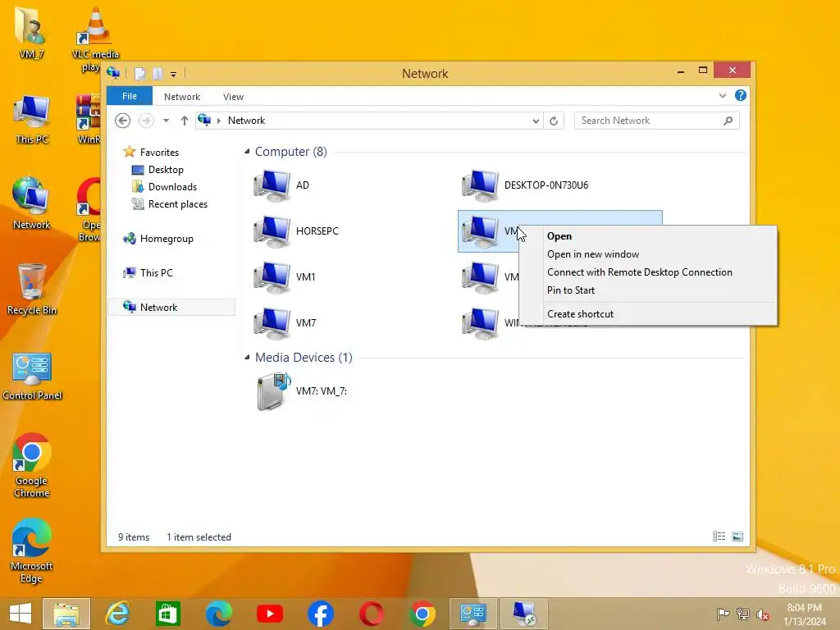Switch to large icons view layout

tap(737, 536)
